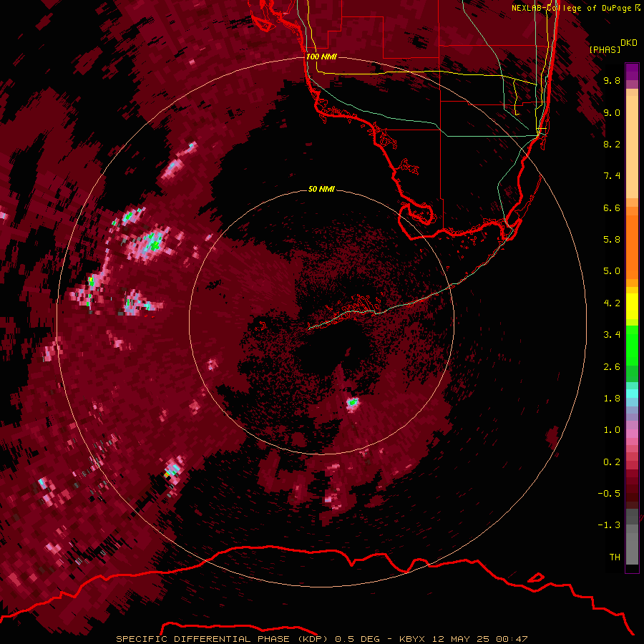
Task: Click the 8.2 color scale value
Action: pyautogui.click(x=612, y=144)
